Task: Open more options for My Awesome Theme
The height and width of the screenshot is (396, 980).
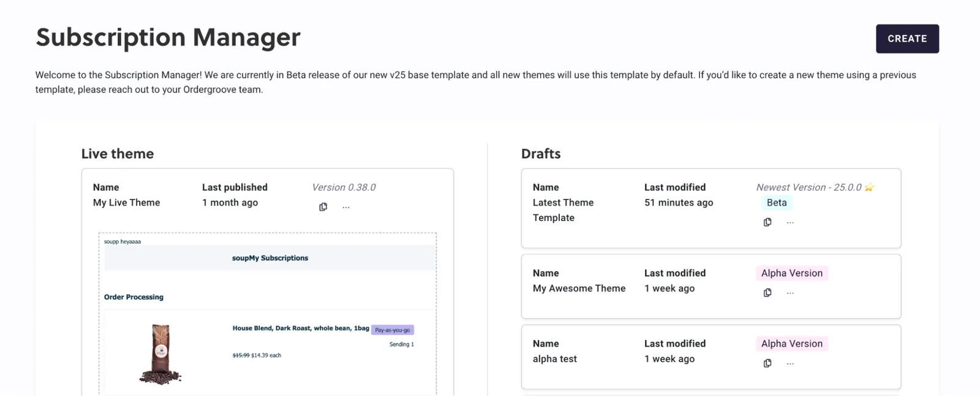Action: tap(790, 293)
